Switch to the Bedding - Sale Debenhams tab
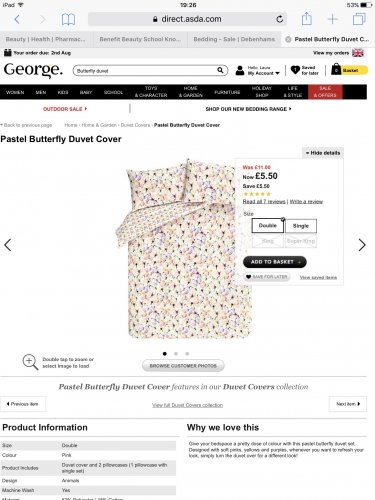 (x=234, y=39)
